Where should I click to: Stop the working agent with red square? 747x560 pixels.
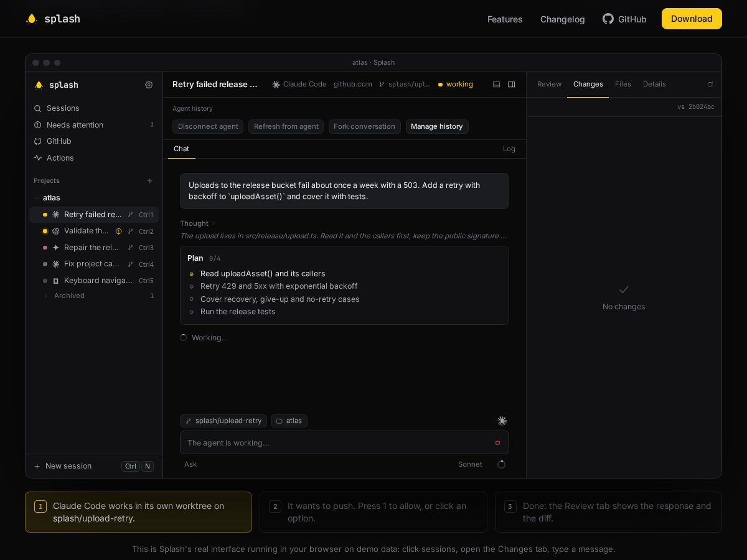click(x=497, y=443)
